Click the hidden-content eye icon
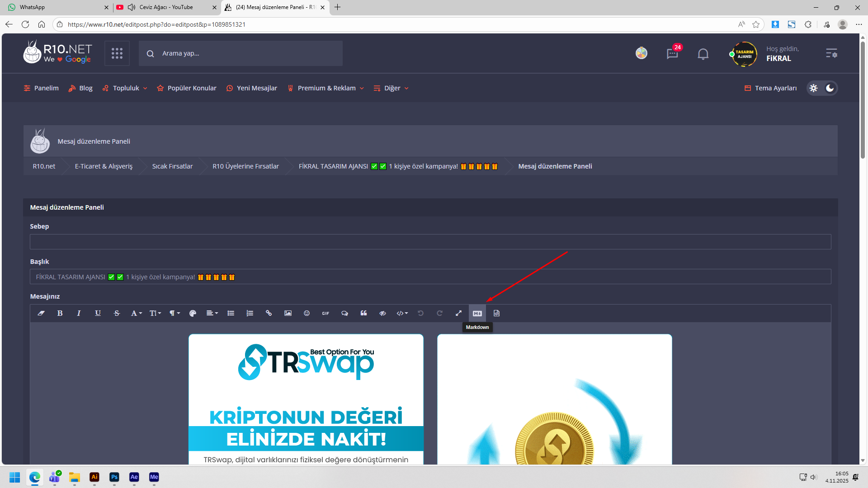Screen dimensions: 868x488 [x=382, y=313]
